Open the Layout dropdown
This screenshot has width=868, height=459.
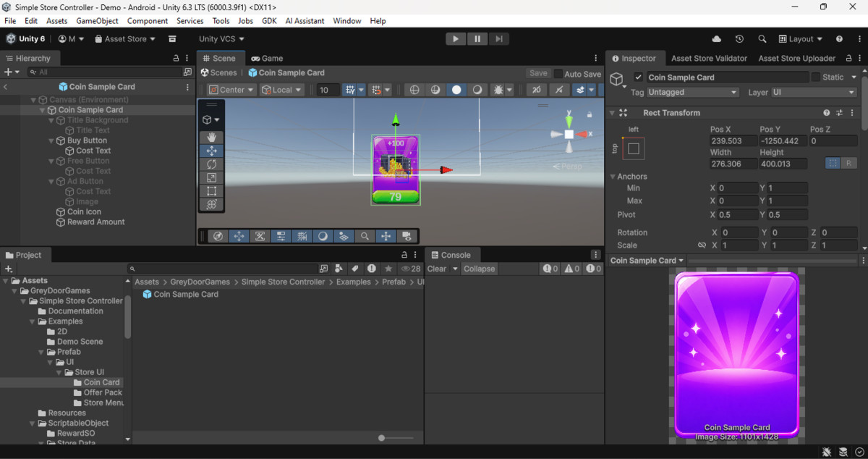click(x=801, y=39)
